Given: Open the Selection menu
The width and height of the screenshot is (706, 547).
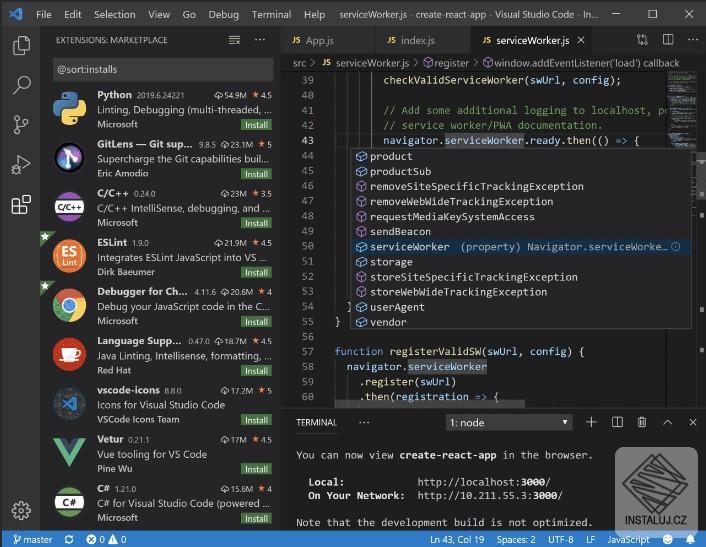Looking at the screenshot, I should [115, 14].
